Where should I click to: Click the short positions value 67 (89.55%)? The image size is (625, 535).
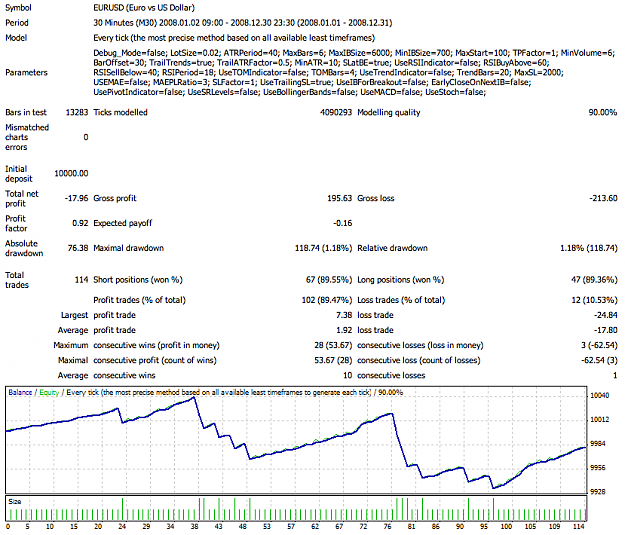tap(329, 280)
